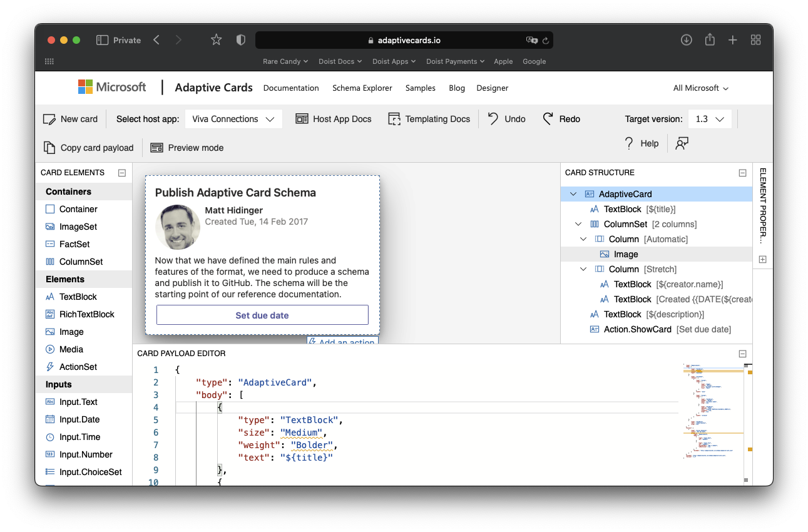The height and width of the screenshot is (532, 808).
Task: Open Templating Docs from the toolbar
Action: point(429,118)
